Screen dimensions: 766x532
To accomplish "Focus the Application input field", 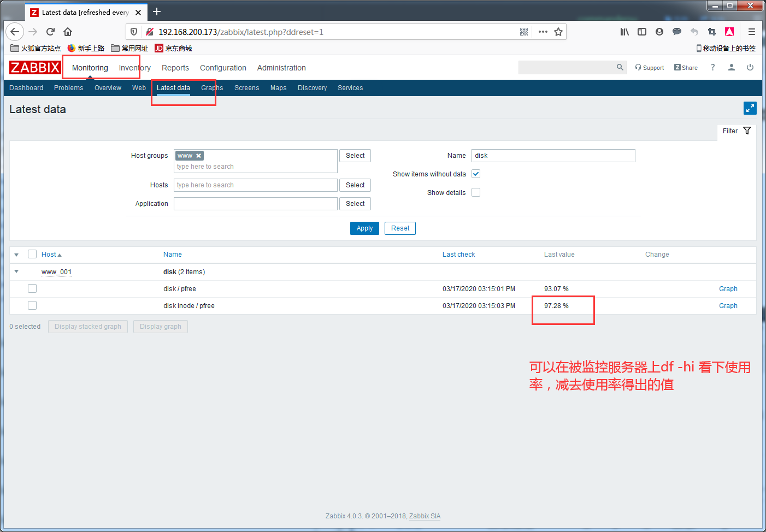I will coord(256,204).
